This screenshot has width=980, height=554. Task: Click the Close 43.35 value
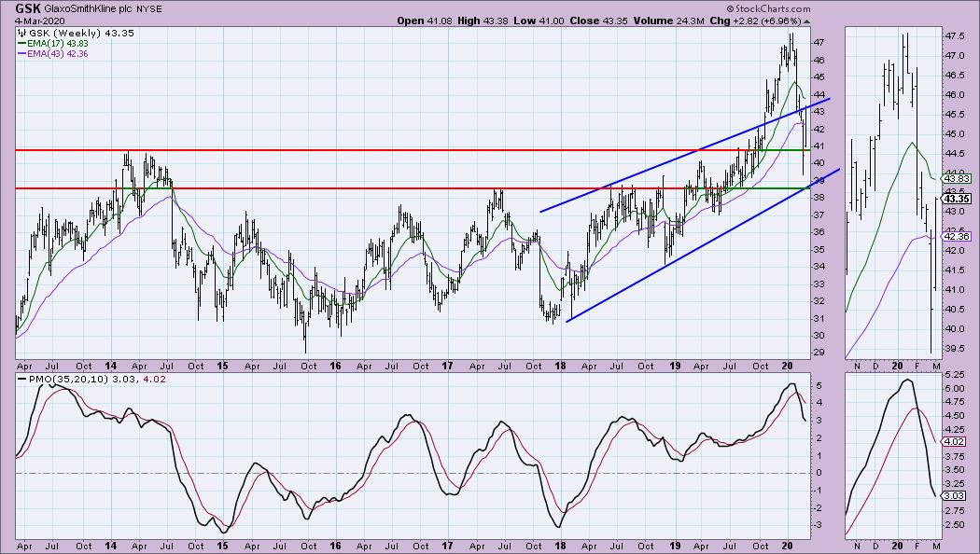click(599, 21)
